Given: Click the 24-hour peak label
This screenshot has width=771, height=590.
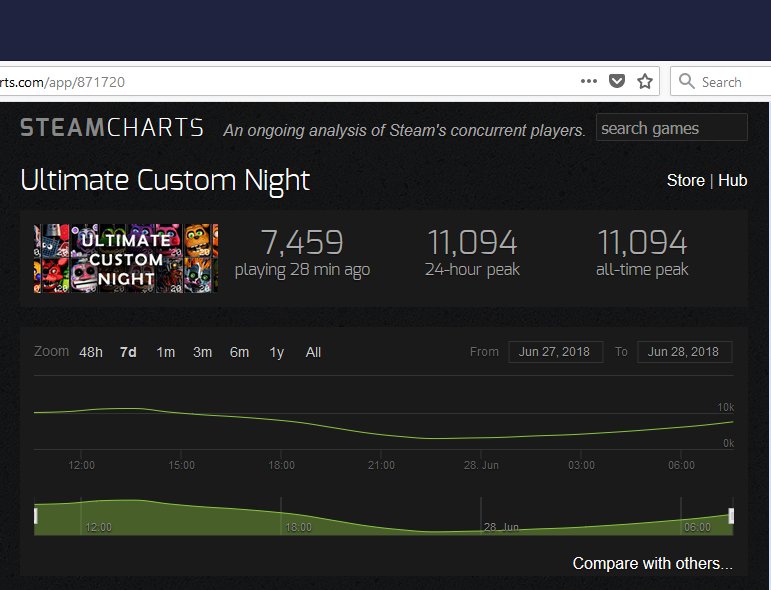Looking at the screenshot, I should pyautogui.click(x=472, y=269).
